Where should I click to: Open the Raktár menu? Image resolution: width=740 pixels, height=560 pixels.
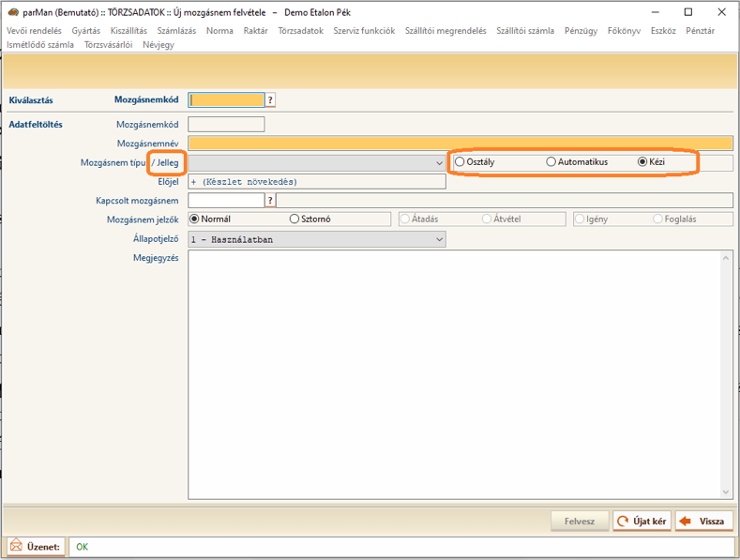click(x=255, y=31)
